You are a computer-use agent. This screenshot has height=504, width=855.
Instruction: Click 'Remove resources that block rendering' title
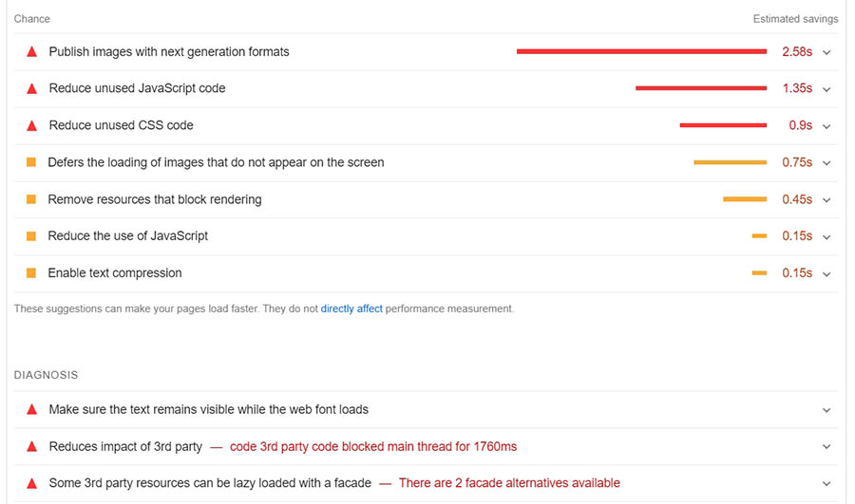click(x=155, y=199)
